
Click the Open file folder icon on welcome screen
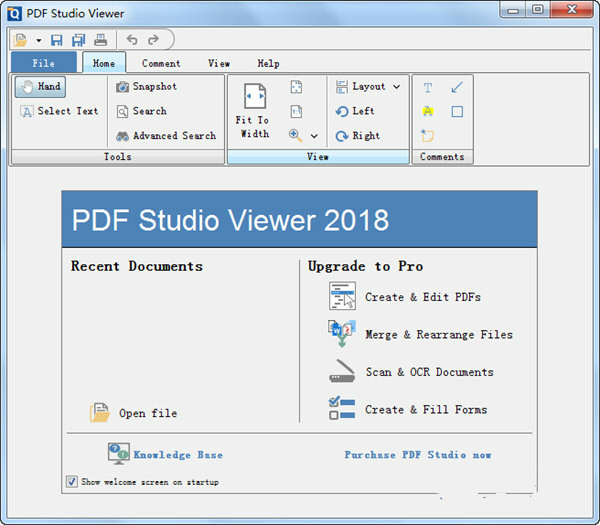(x=99, y=412)
